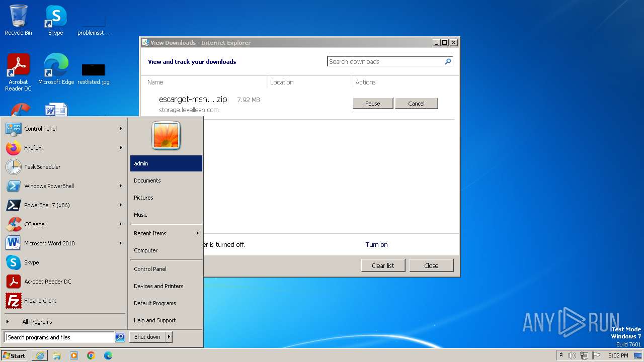Close the View Downloads dialog via Close button

coord(431,265)
